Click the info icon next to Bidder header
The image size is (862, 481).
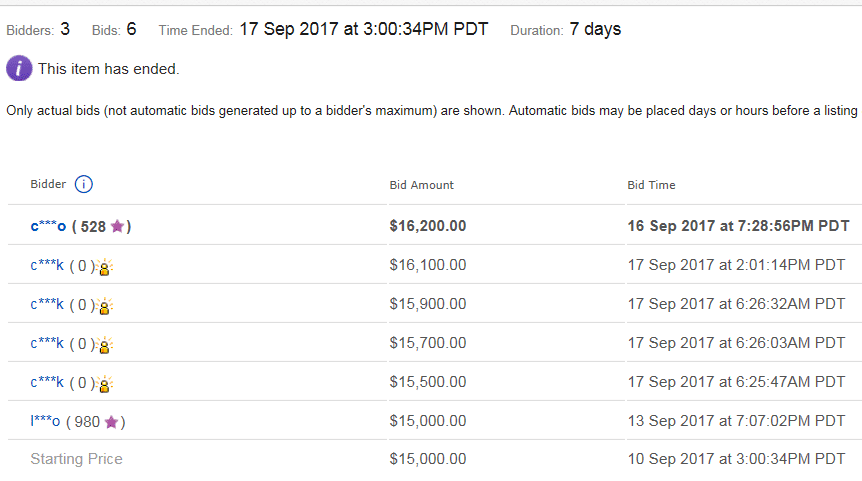coord(84,184)
